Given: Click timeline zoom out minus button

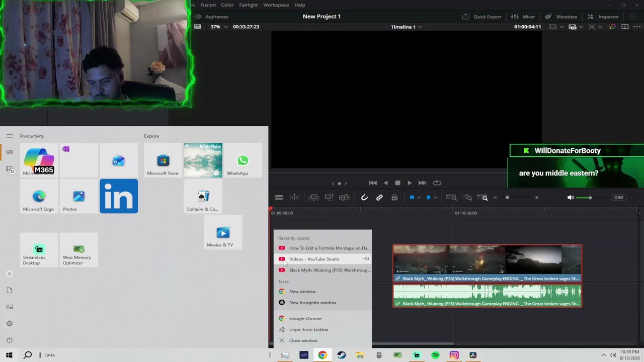Looking at the screenshot, I should tap(495, 198).
